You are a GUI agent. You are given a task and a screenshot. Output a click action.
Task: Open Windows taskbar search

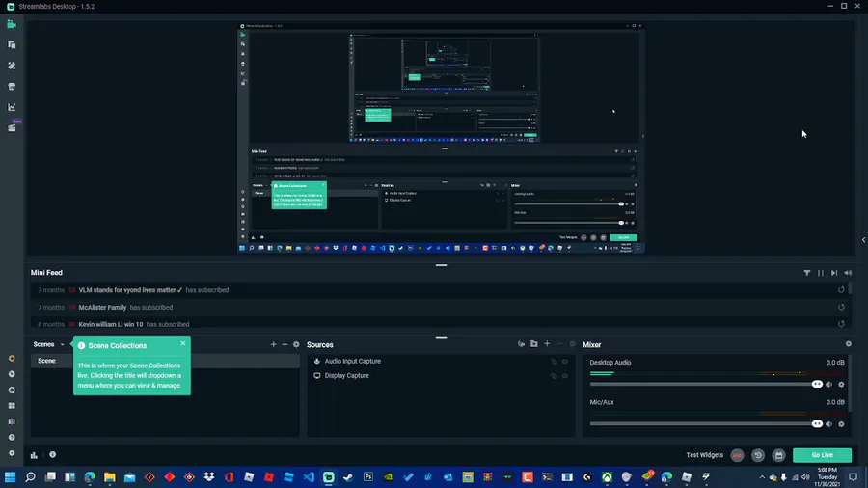pos(31,477)
